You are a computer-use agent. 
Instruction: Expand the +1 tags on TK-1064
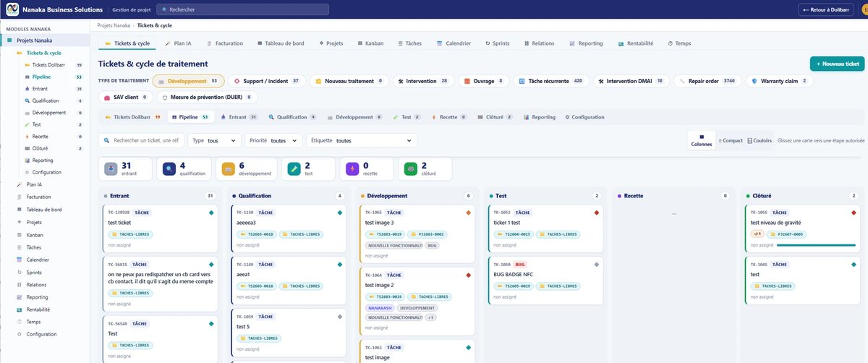430,317
